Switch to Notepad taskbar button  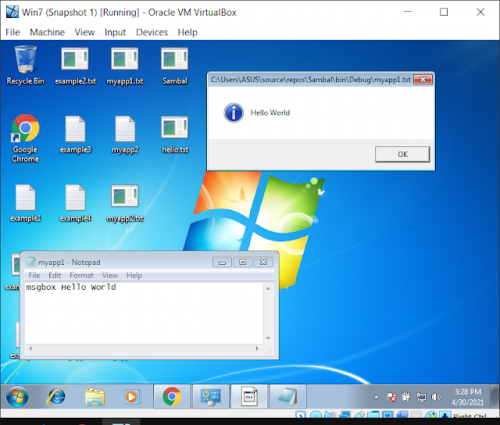288,396
